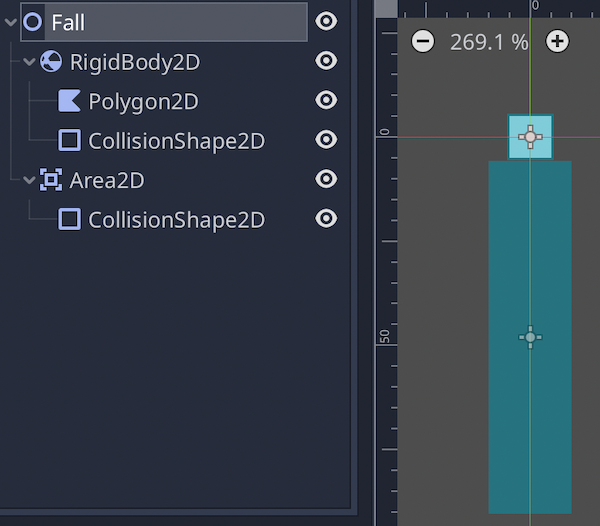Toggle visibility of the Polygon2D node
The width and height of the screenshot is (600, 526).
(x=326, y=100)
